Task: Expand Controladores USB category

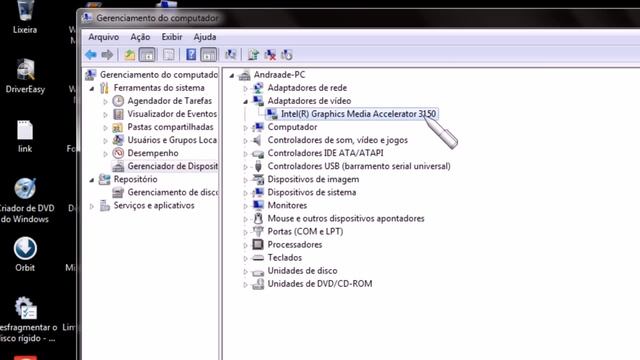Action: tap(245, 167)
